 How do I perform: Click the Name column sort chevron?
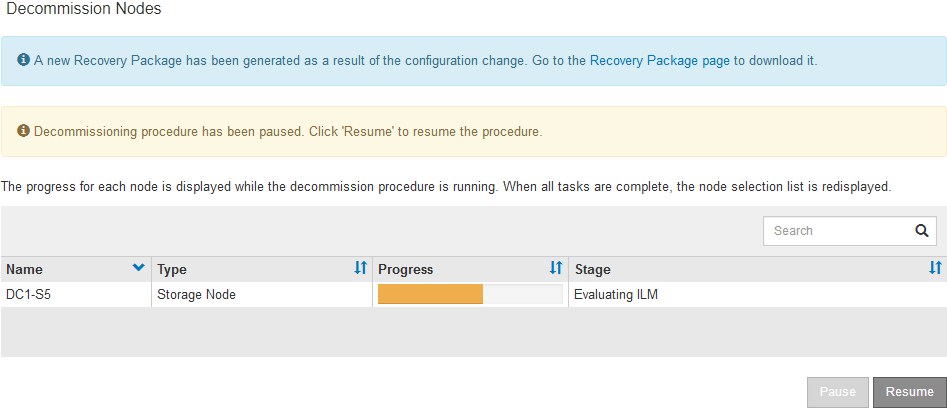[138, 268]
